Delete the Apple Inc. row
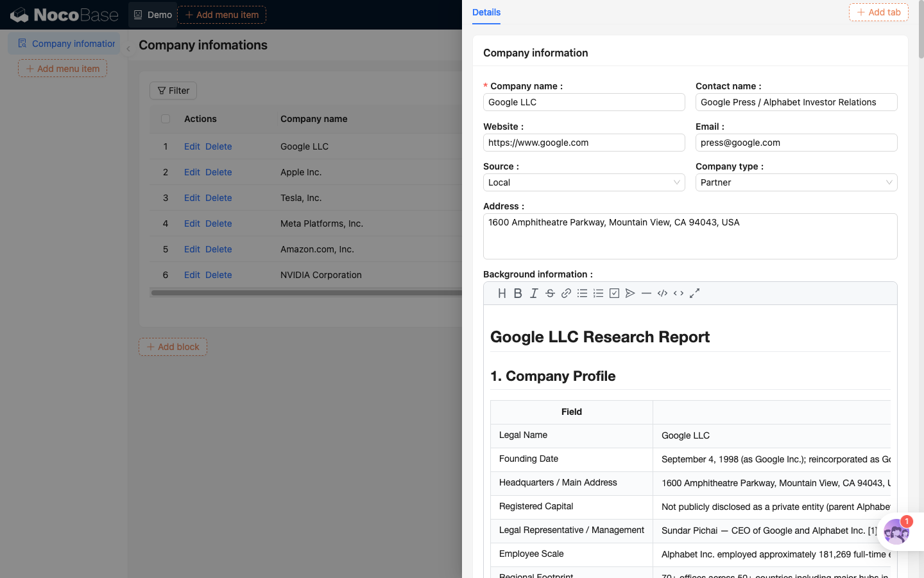The width and height of the screenshot is (924, 578). (x=219, y=172)
